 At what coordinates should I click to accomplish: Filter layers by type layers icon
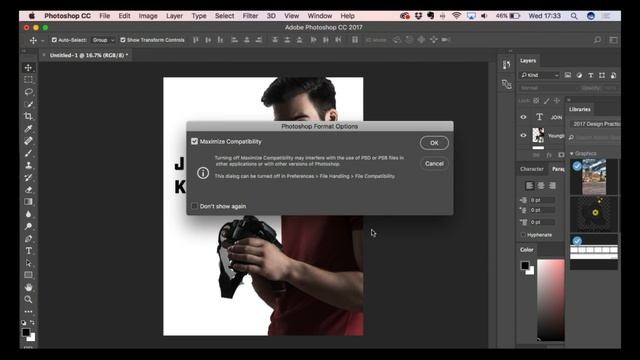pos(591,75)
